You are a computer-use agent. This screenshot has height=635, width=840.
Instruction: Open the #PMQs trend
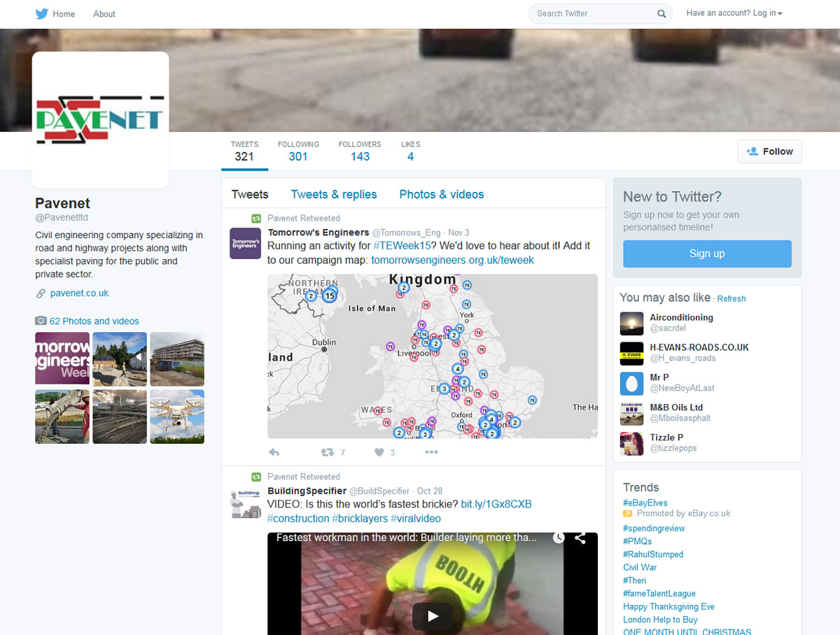(637, 541)
